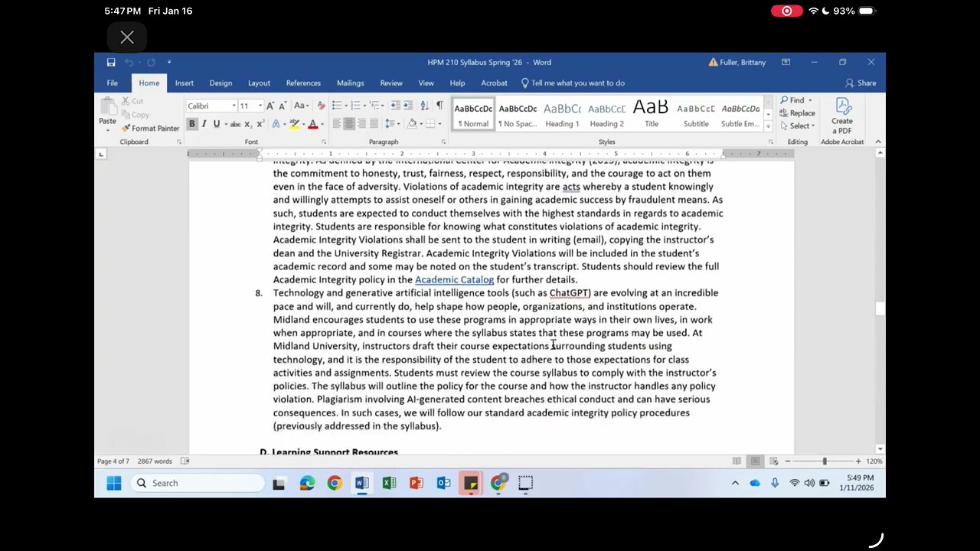
Task: Switch to the Design tab
Action: pyautogui.click(x=220, y=83)
